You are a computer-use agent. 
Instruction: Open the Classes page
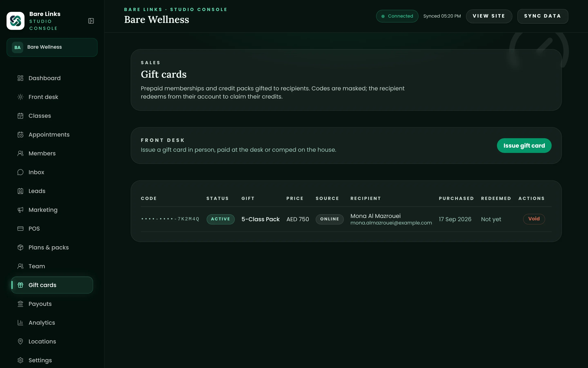coord(52,116)
